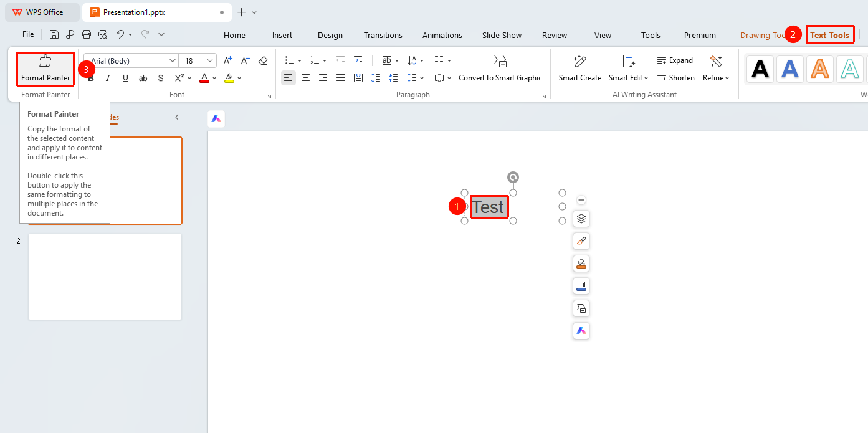The width and height of the screenshot is (868, 433).
Task: Toggle Text Shadow formatting
Action: point(160,78)
